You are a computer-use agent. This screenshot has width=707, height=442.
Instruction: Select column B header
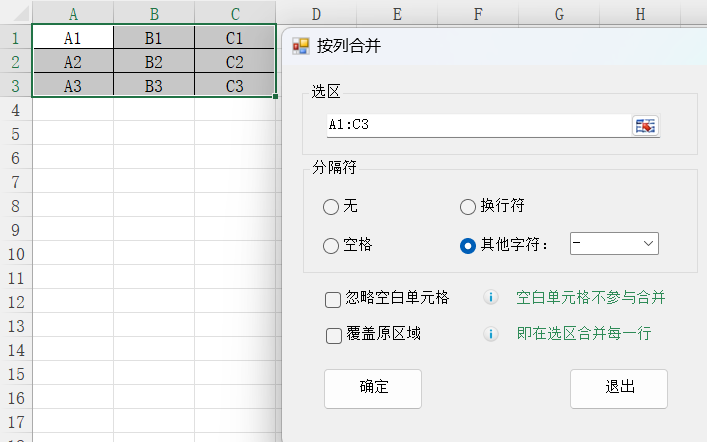(154, 14)
